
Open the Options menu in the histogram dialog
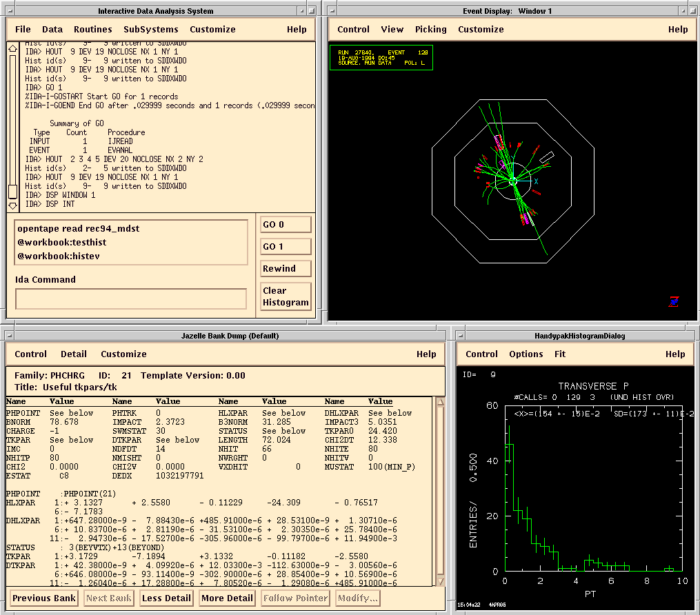click(526, 354)
